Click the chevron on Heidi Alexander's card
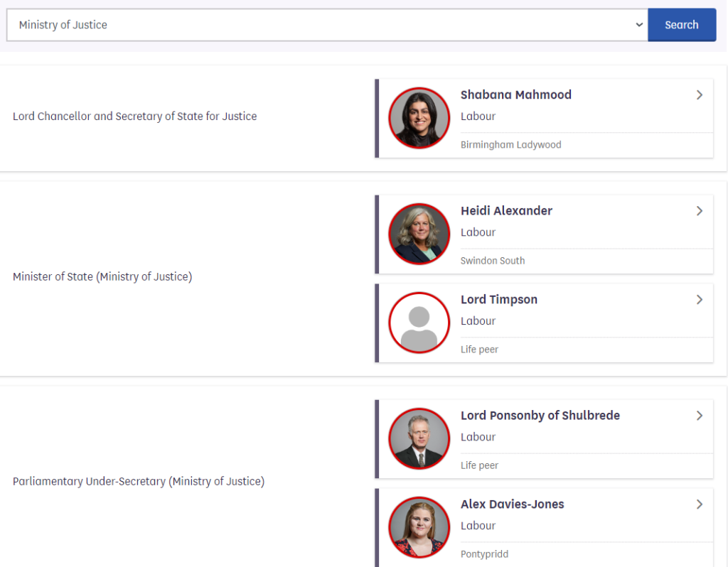Viewport: 728px width, 567px height. coord(700,211)
